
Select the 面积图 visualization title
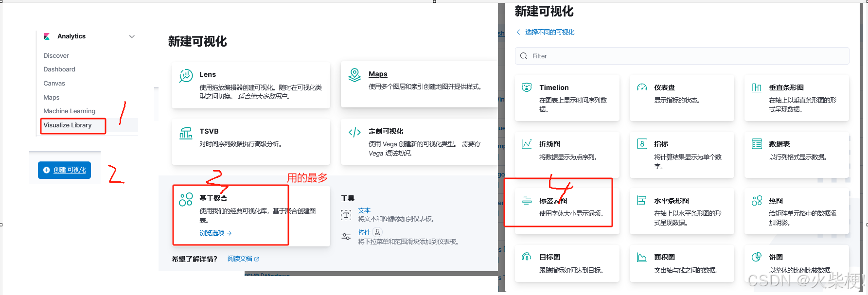(x=664, y=257)
